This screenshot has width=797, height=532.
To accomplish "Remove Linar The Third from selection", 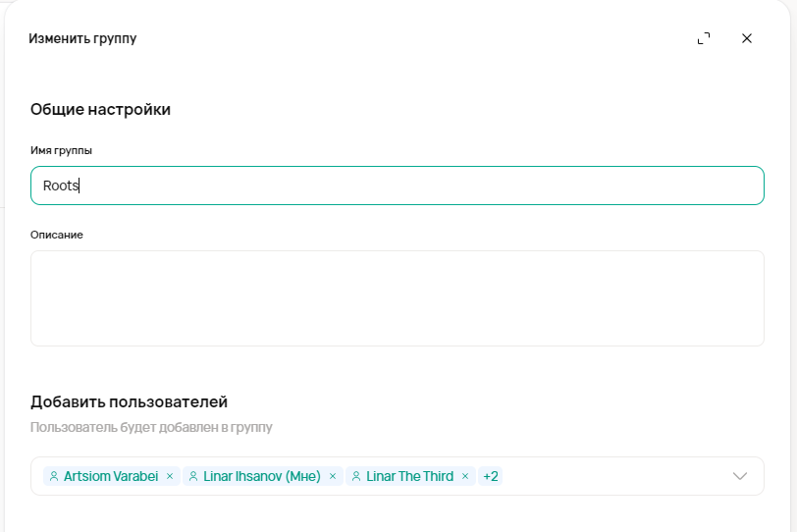I will point(465,476).
